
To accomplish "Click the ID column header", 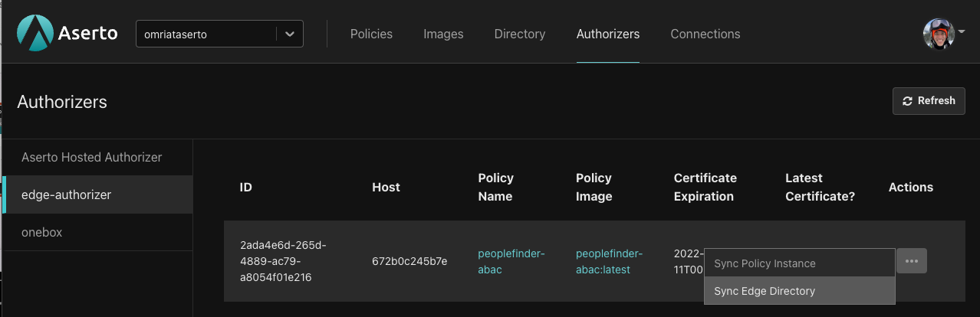I will (x=245, y=187).
